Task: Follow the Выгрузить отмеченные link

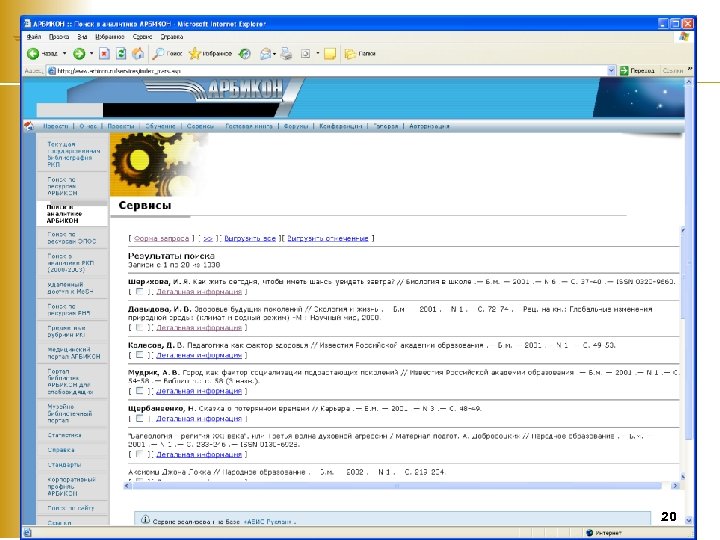Action: click(x=327, y=238)
